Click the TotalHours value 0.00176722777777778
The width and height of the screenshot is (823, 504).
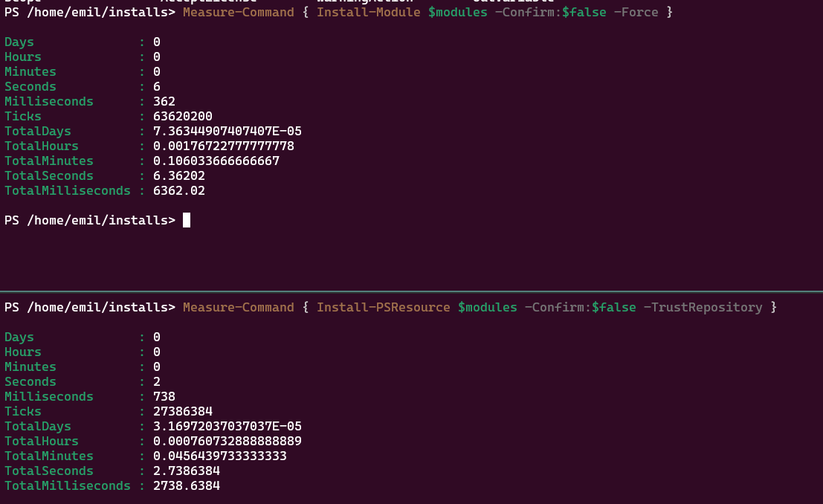[224, 146]
